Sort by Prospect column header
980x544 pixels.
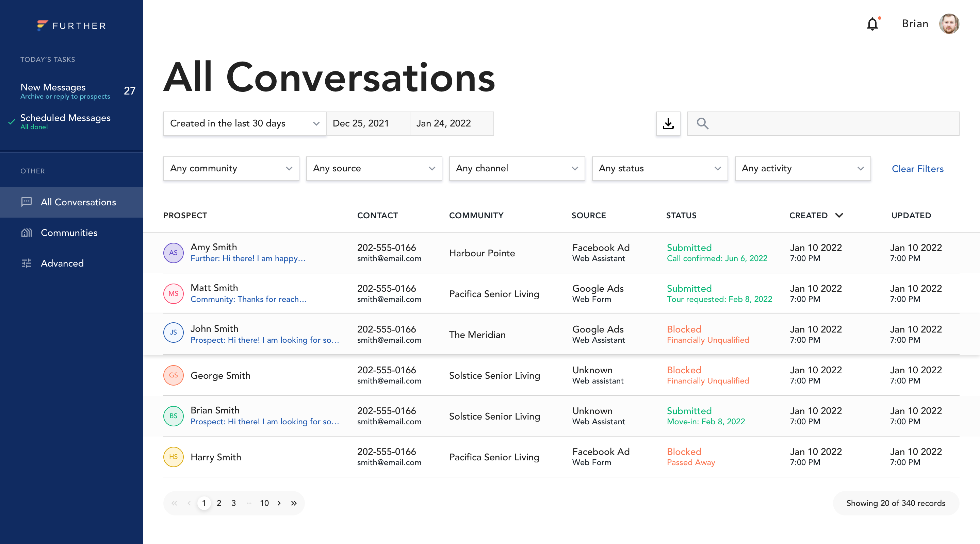point(185,216)
